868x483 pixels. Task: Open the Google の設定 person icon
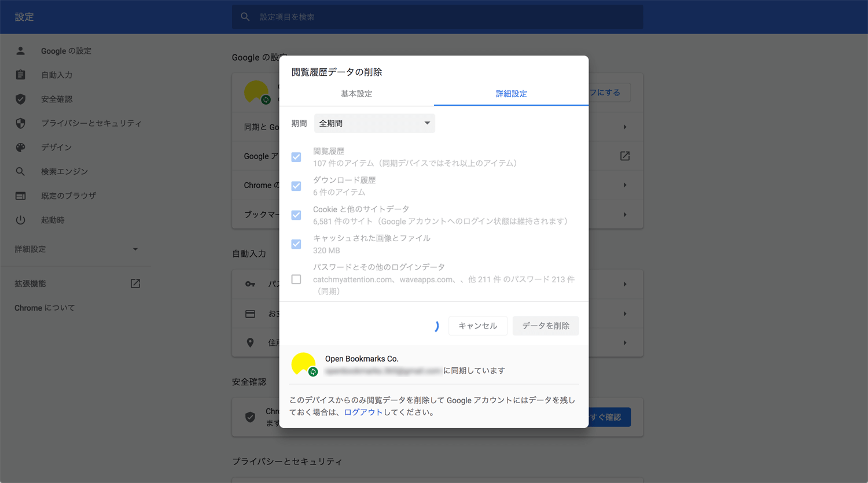(20, 51)
